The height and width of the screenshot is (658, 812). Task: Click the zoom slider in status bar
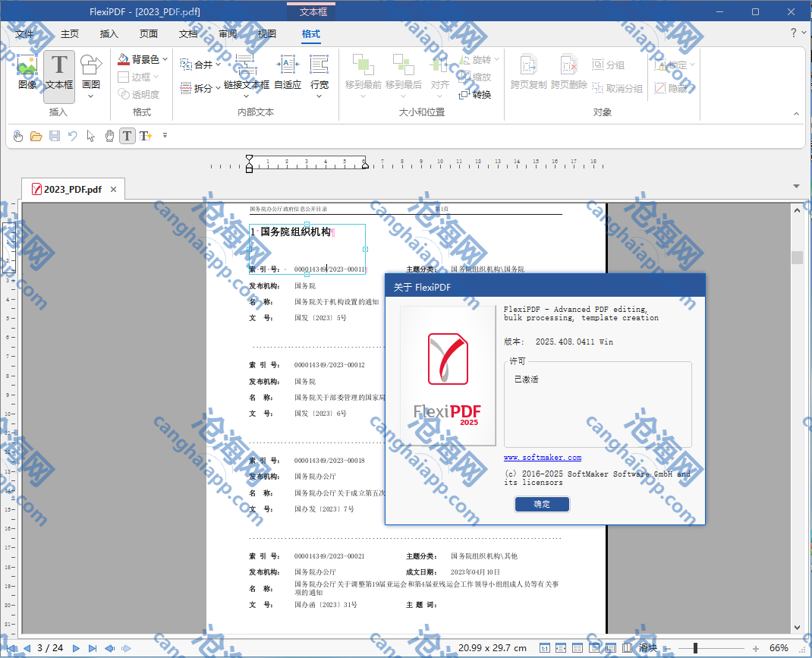pyautogui.click(x=695, y=648)
